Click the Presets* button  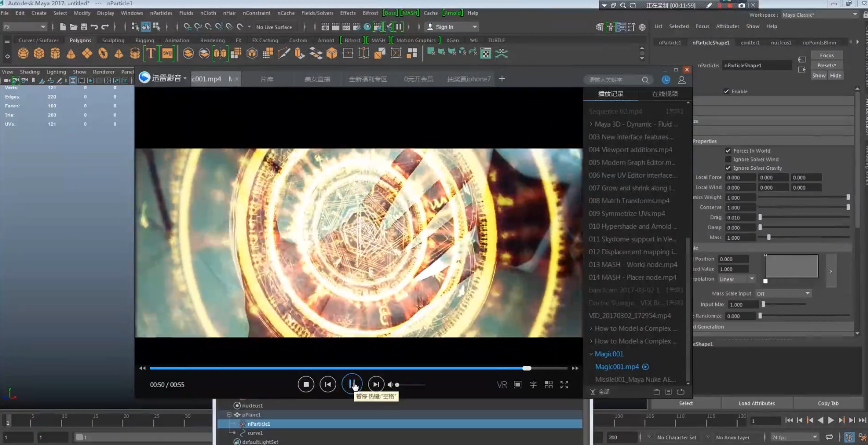(827, 66)
